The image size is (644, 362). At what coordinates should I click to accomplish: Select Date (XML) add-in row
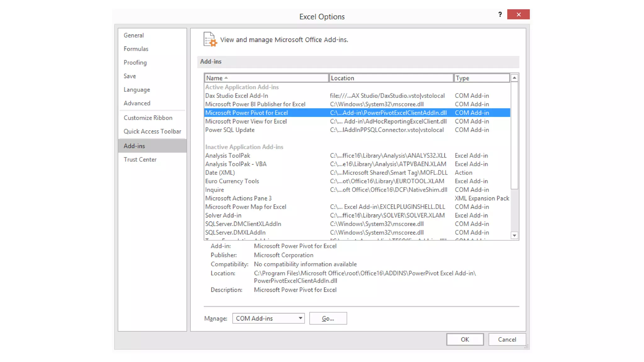[357, 173]
